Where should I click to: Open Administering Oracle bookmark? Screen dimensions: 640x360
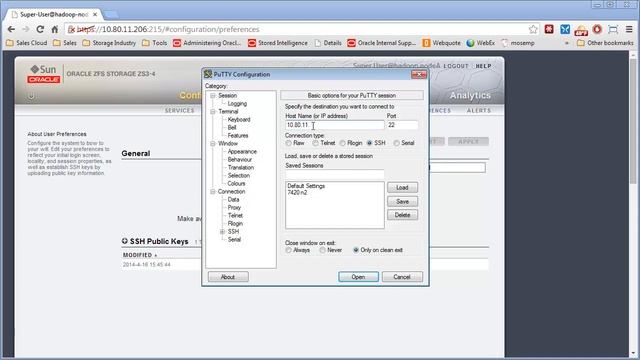(207, 43)
